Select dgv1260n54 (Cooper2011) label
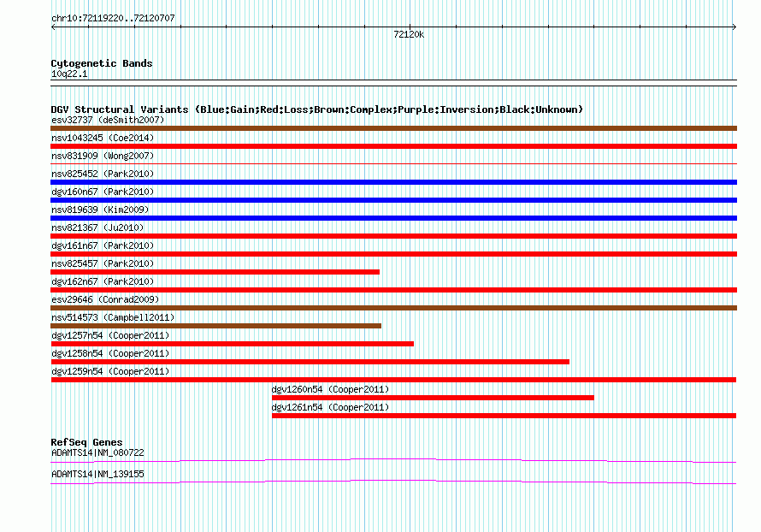Viewport: 761px width, 532px height. [x=330, y=389]
